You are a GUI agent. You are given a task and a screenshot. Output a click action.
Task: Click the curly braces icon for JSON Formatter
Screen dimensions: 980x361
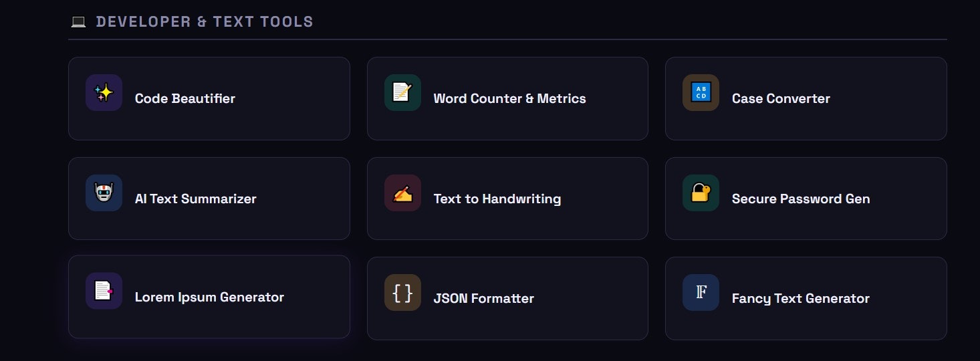(x=402, y=293)
